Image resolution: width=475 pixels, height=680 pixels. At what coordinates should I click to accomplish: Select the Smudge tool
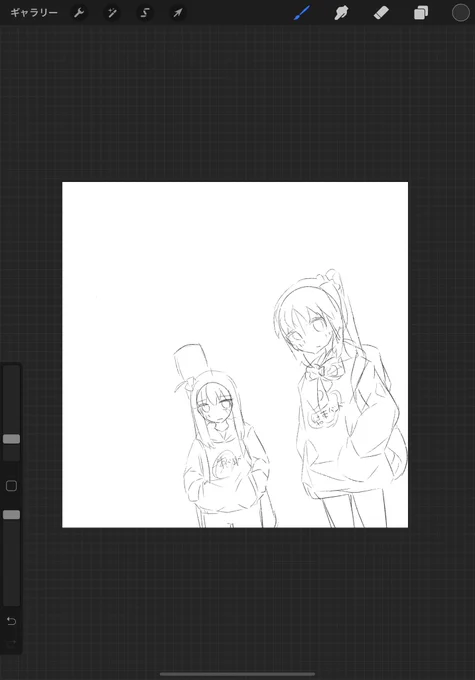(x=341, y=13)
